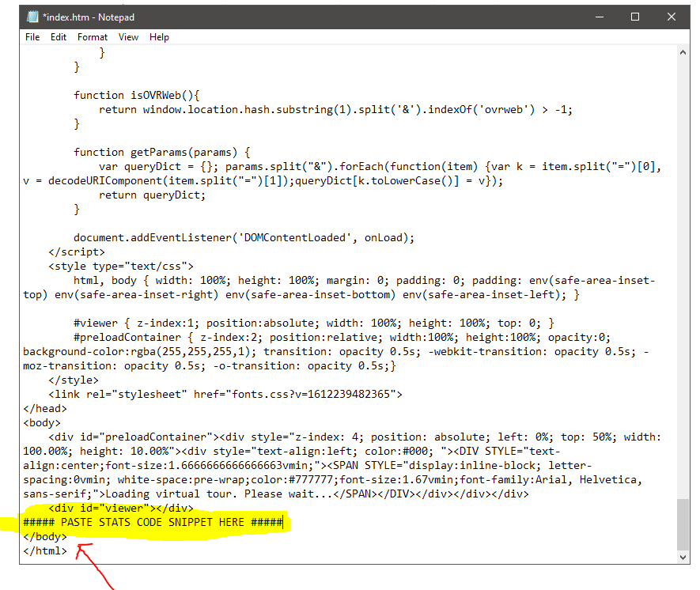Viewport: 700px width, 590px height.
Task: Click the scrollbar up arrow
Action: click(x=683, y=51)
